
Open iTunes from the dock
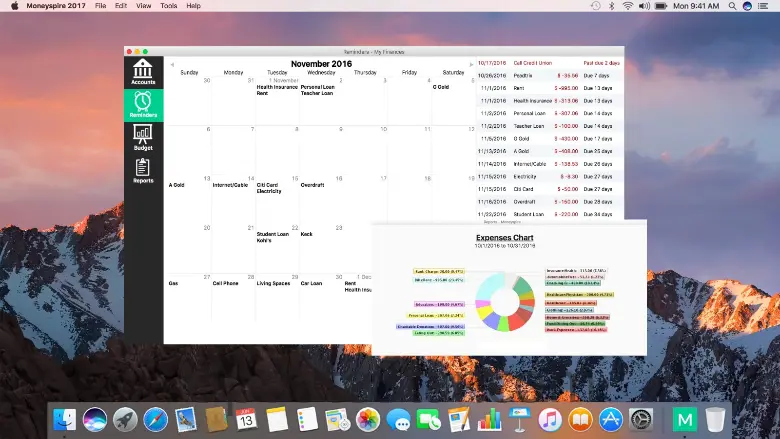550,420
